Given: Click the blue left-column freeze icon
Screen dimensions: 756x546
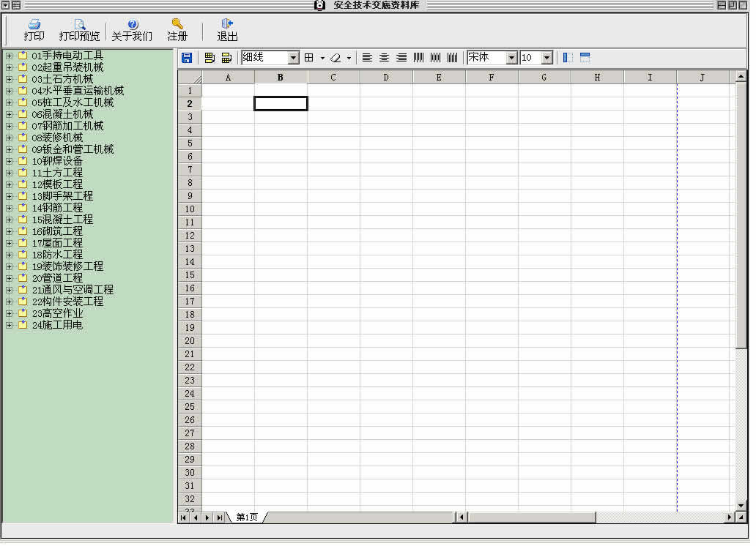Looking at the screenshot, I should click(568, 58).
